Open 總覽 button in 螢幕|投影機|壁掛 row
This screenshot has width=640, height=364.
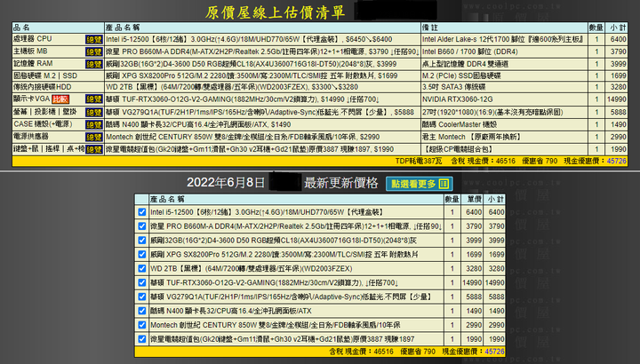[94, 112]
